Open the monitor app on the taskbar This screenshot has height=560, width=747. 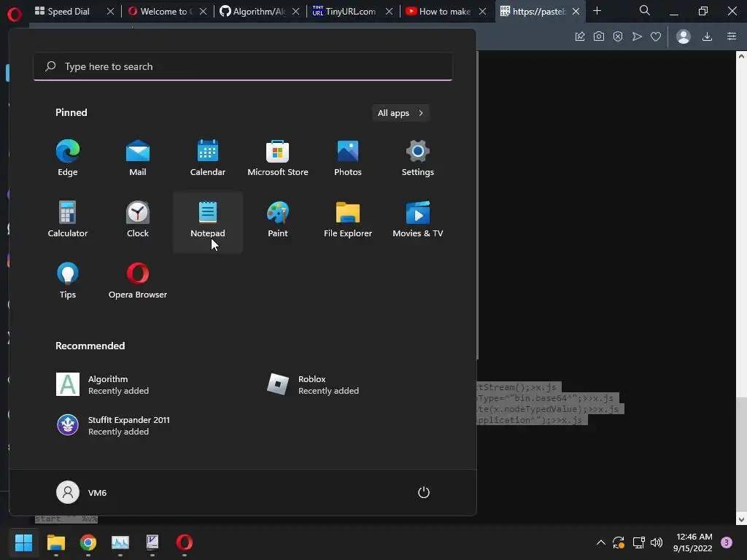coord(120,542)
